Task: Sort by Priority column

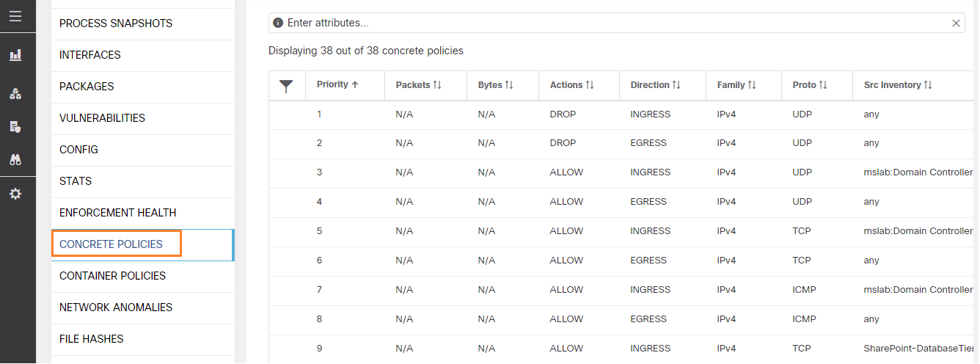Action: [337, 84]
